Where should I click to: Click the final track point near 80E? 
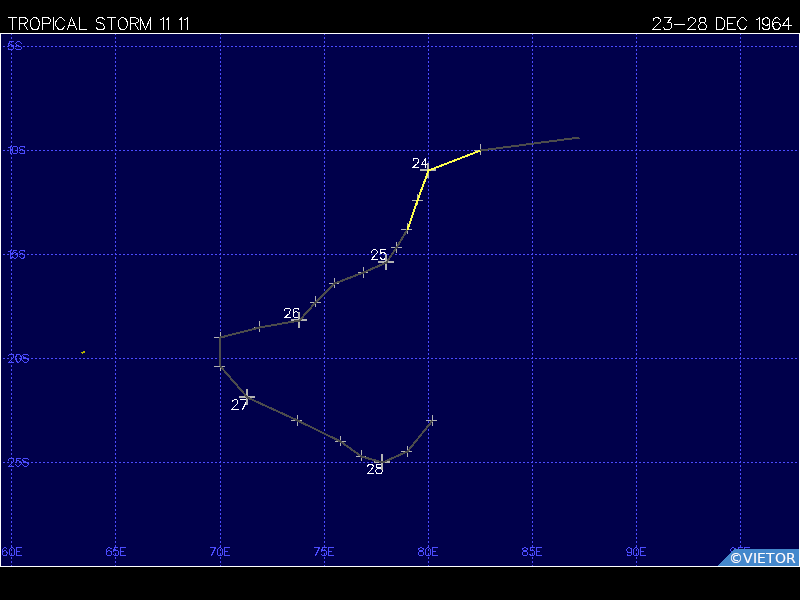click(432, 420)
